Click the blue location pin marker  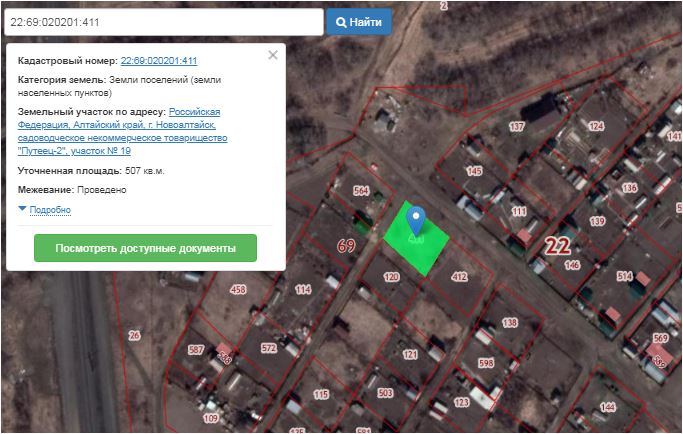pos(417,221)
